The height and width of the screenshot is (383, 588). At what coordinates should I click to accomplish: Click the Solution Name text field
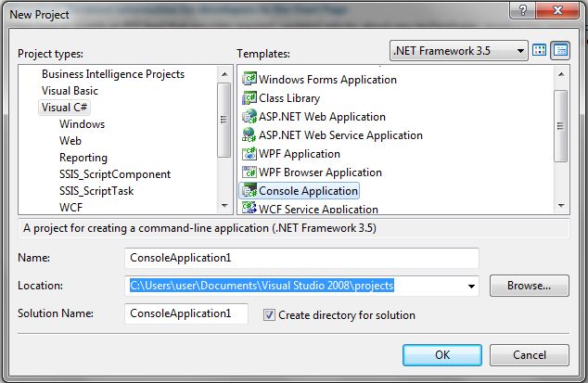point(185,314)
